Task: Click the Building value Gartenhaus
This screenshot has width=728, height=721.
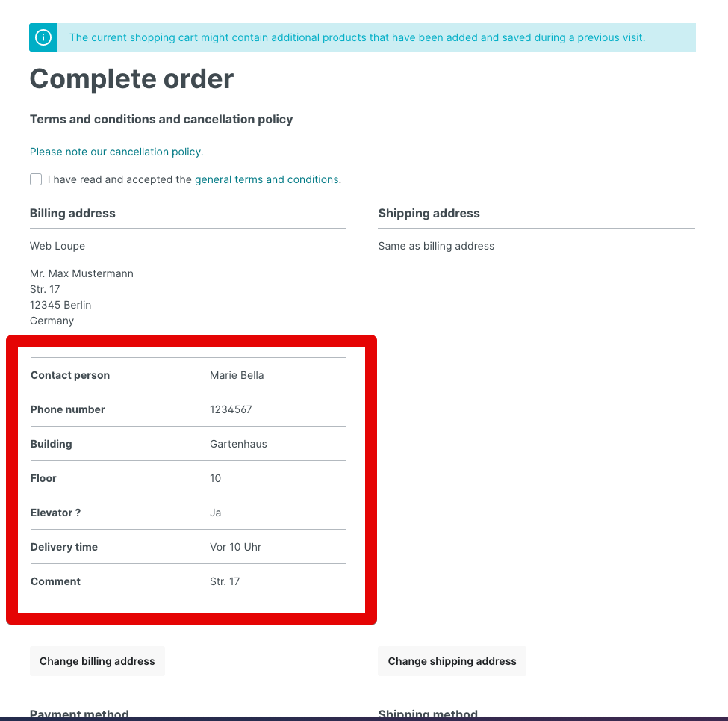Action: click(238, 444)
